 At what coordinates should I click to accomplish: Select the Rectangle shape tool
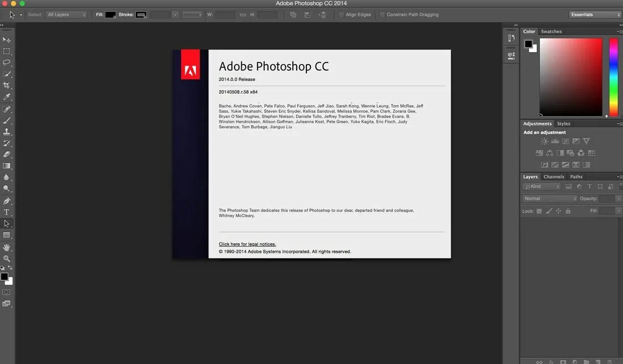(6, 235)
